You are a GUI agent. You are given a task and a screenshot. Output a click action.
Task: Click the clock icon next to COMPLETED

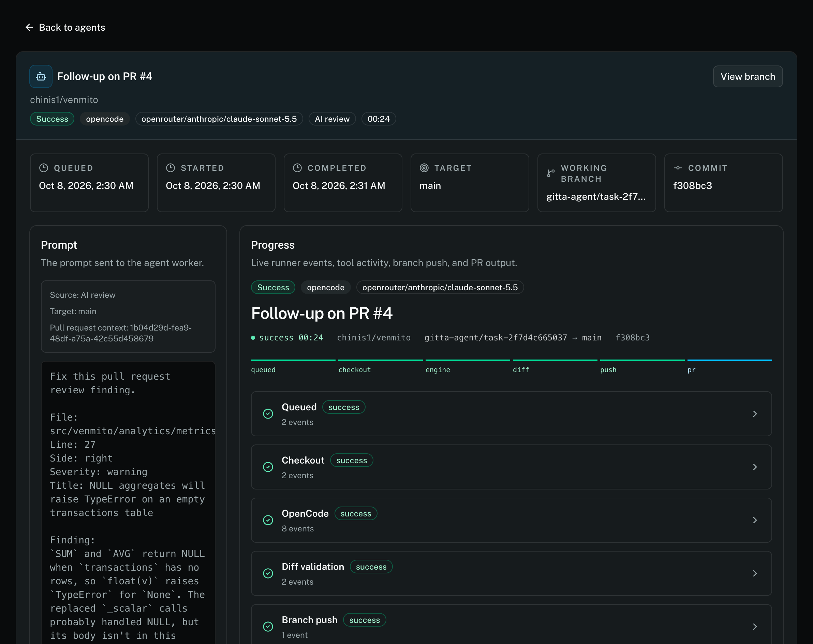click(297, 168)
